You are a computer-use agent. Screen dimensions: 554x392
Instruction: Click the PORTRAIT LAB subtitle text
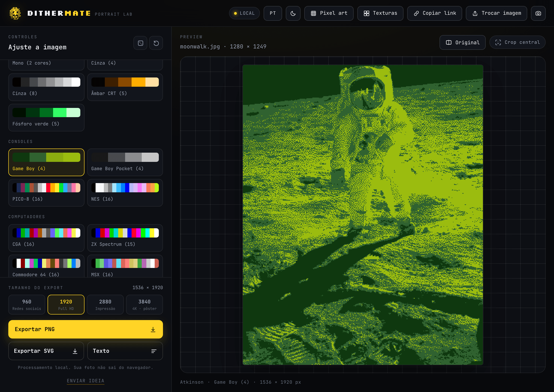[114, 14]
